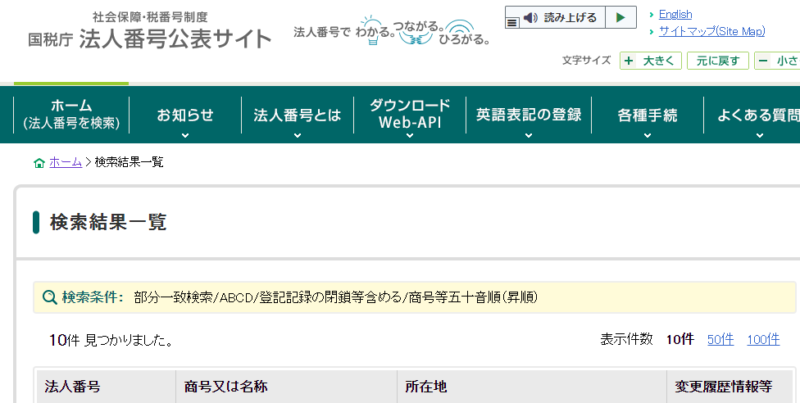Click the ホーム breadcrumb link

[x=65, y=162]
